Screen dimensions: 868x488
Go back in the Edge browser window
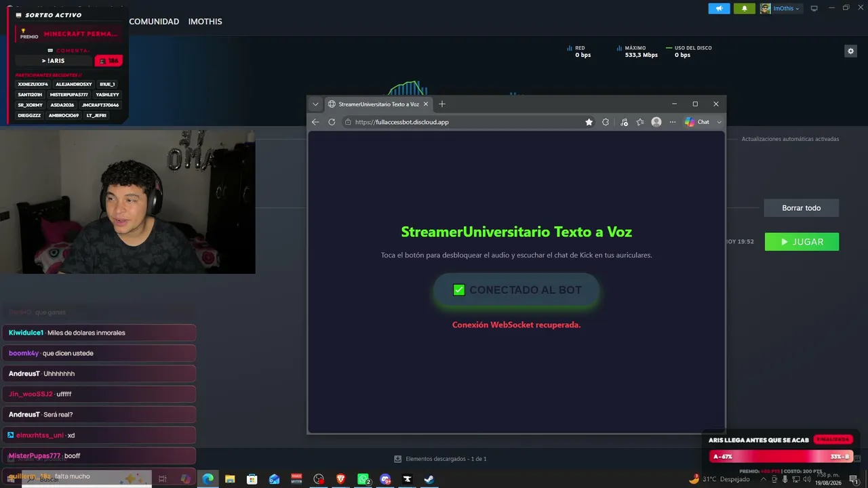(x=315, y=122)
